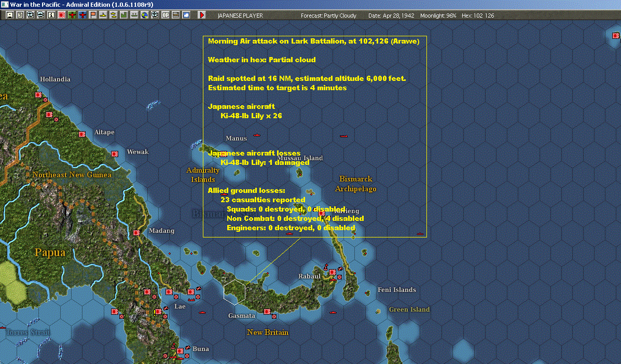The image size is (621, 364).
Task: Click the Northeast New Guinea label
Action: pyautogui.click(x=72, y=175)
